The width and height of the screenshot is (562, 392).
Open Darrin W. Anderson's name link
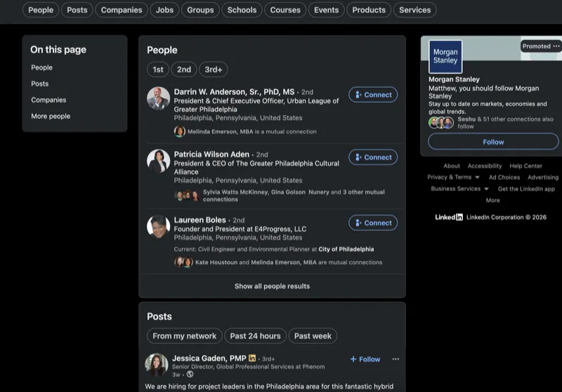pos(234,92)
